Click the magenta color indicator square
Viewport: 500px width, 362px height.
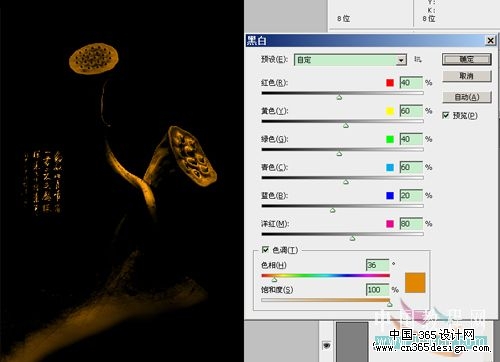click(x=390, y=224)
